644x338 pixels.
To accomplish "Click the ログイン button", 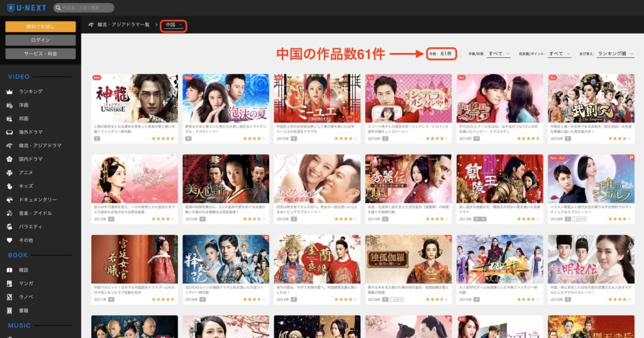I will point(40,40).
